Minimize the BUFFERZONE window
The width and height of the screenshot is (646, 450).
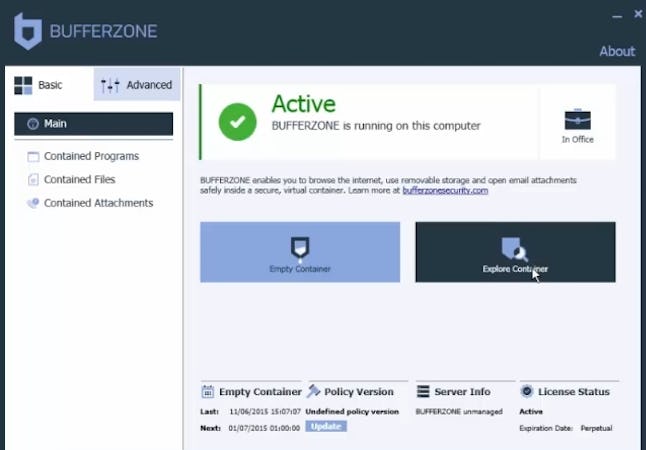pyautogui.click(x=617, y=16)
